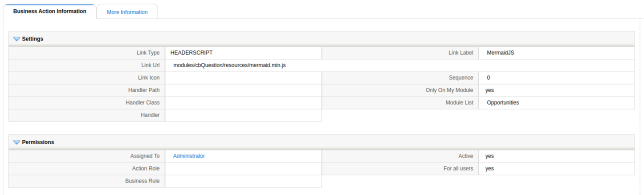
Task: Click the empty Handler field
Action: point(243,115)
